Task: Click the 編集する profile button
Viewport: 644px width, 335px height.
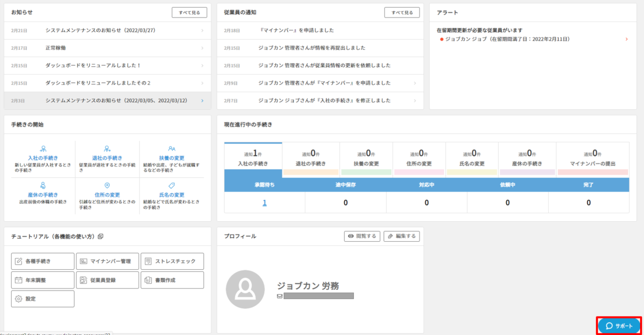Action: pos(402,236)
